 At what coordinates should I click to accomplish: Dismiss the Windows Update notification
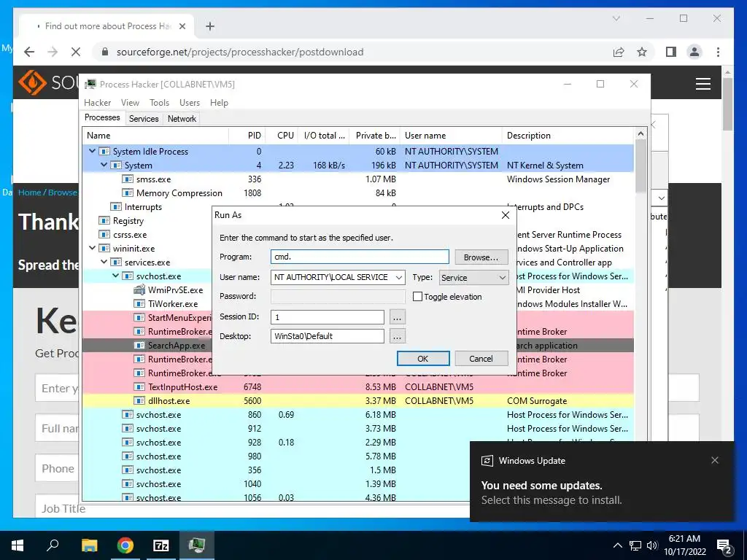tap(715, 460)
